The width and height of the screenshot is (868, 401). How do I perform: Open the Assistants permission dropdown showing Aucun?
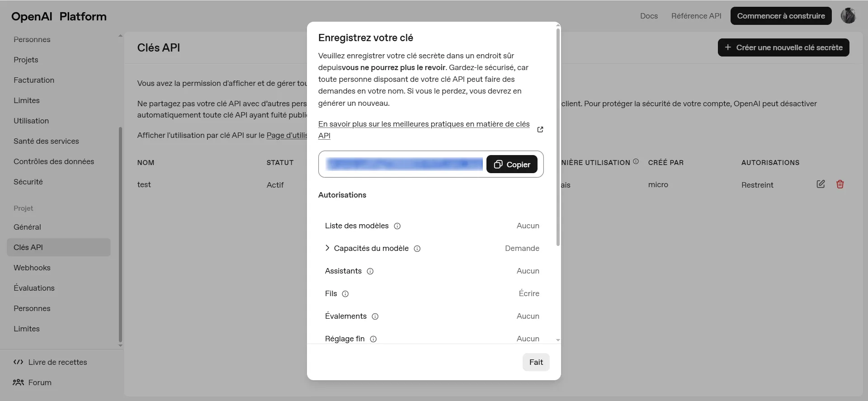coord(528,271)
